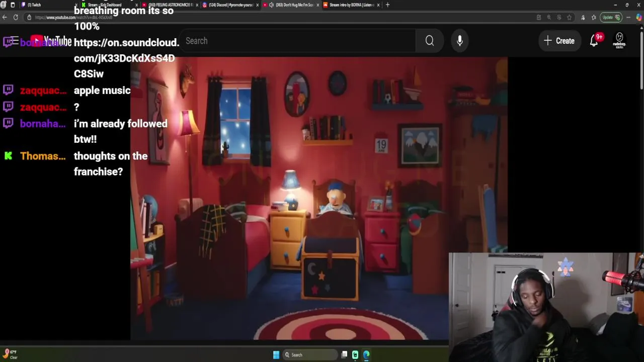Click chat message 'i'm already followed btw!!'
The height and width of the screenshot is (362, 644).
pyautogui.click(x=121, y=131)
